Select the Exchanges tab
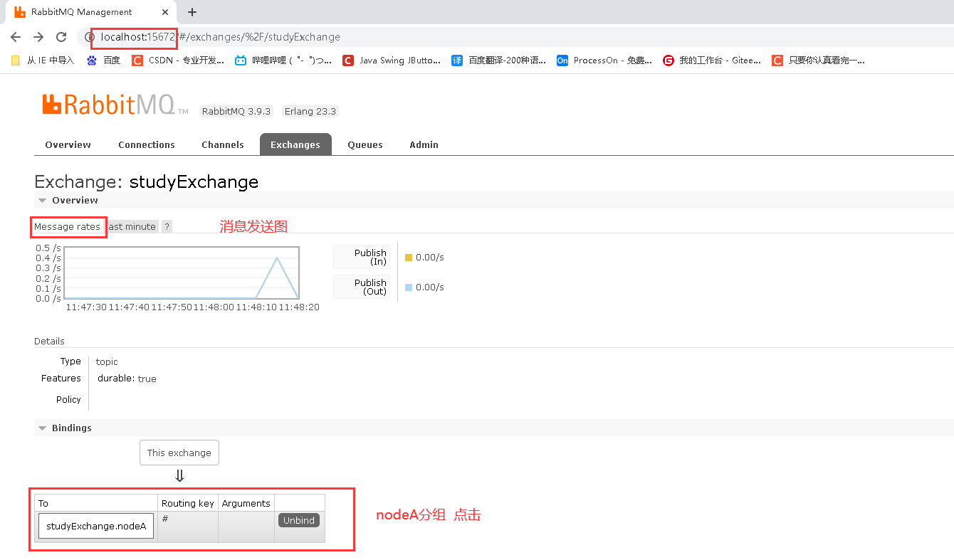Image resolution: width=954 pixels, height=560 pixels. coord(295,144)
